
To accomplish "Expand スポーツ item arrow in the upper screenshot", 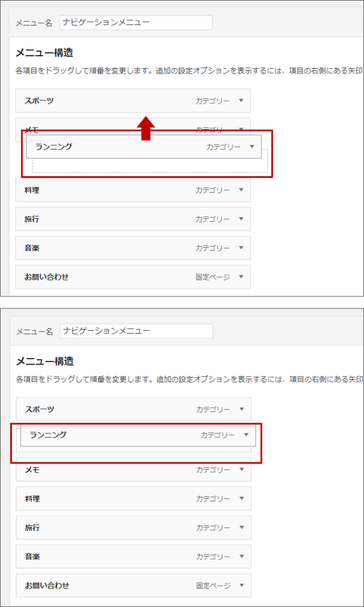I will tap(241, 101).
